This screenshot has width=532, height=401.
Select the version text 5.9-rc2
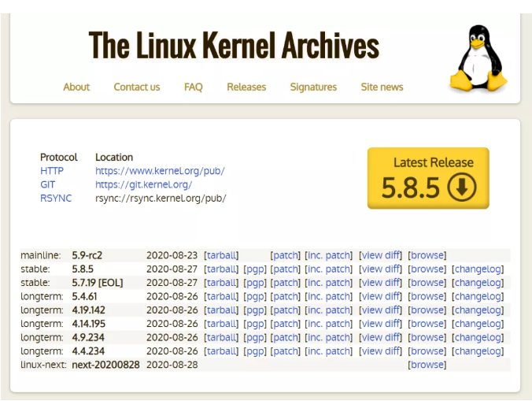87,255
